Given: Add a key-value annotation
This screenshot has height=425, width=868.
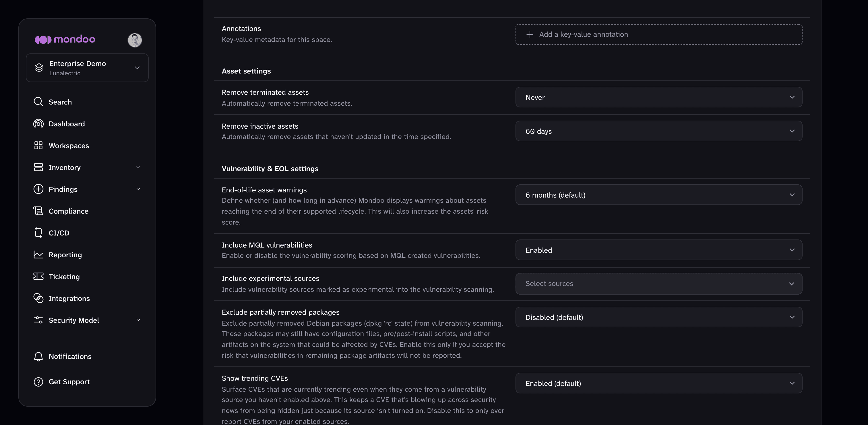Looking at the screenshot, I should 659,34.
